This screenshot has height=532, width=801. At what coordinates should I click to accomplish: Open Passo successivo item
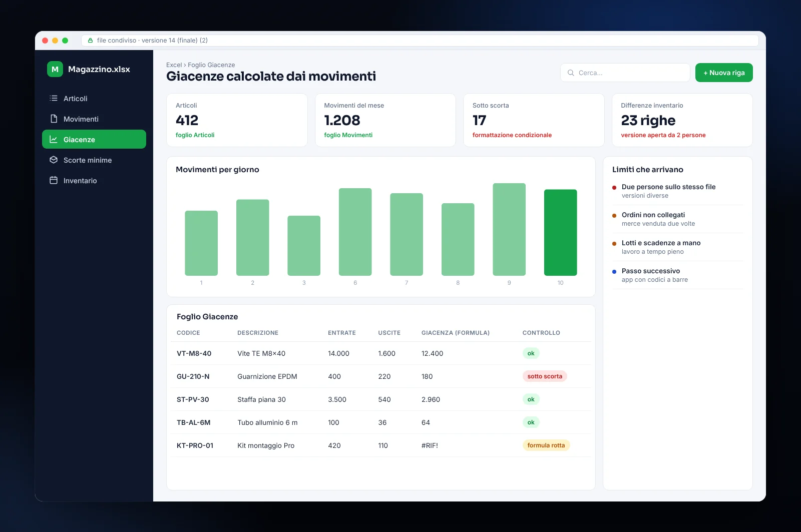click(677, 275)
